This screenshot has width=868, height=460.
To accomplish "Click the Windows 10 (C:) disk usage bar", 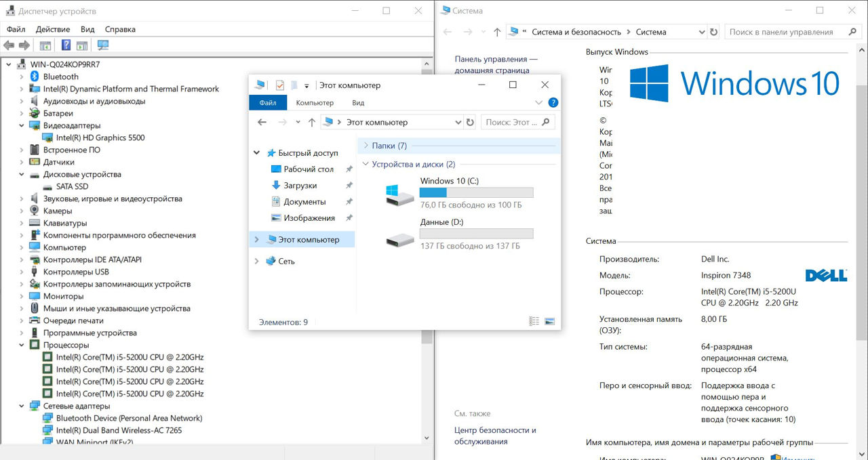I will pyautogui.click(x=476, y=193).
